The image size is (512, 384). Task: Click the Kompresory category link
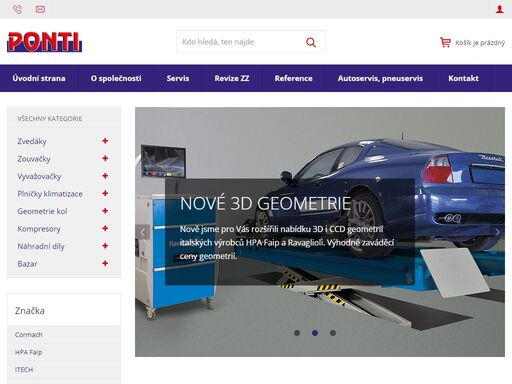point(39,229)
